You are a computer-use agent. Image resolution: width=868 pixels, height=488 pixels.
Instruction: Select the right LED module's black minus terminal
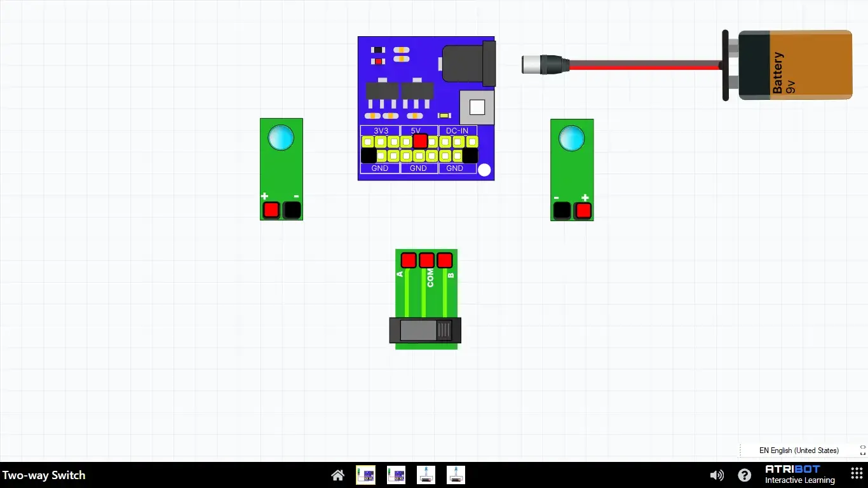(562, 210)
